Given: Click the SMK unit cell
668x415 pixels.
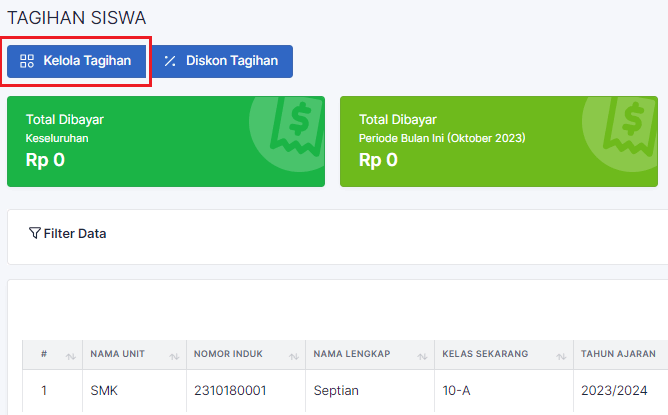Looking at the screenshot, I should tap(103, 390).
